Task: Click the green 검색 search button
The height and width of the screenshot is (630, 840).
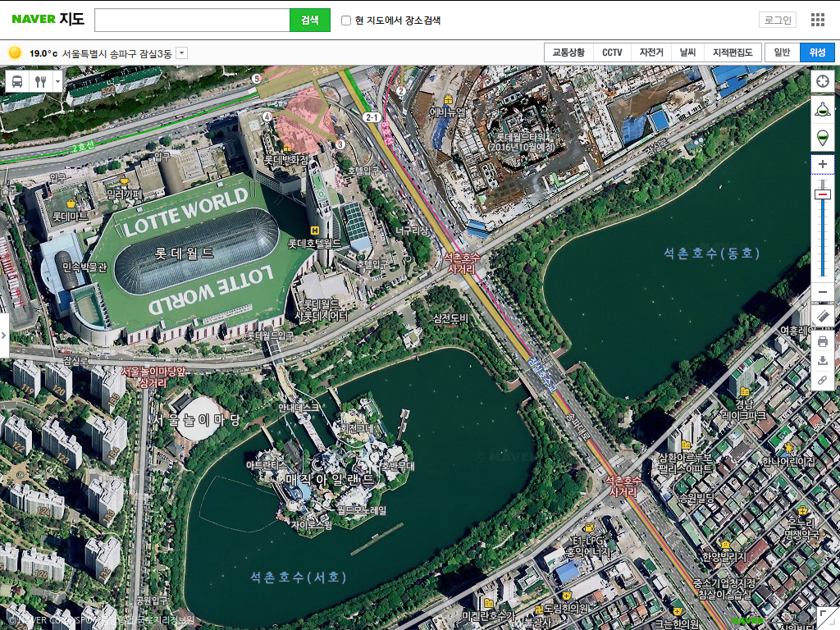Action: [x=309, y=20]
